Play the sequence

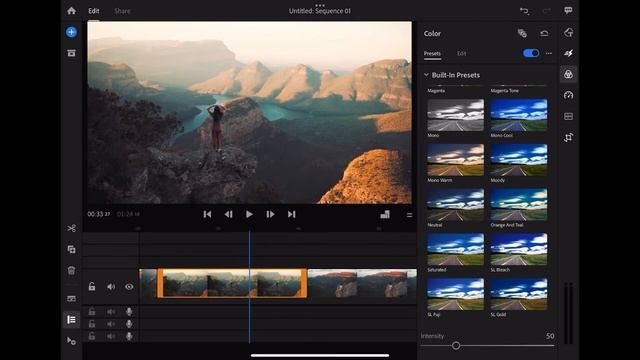pyautogui.click(x=249, y=214)
